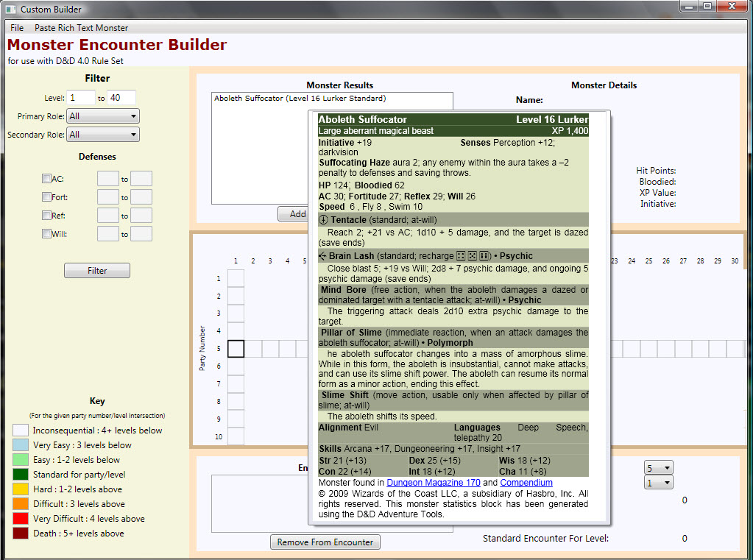This screenshot has height=560, width=753.
Task: Open Paste Rich Text Monster menu
Action: (81, 28)
